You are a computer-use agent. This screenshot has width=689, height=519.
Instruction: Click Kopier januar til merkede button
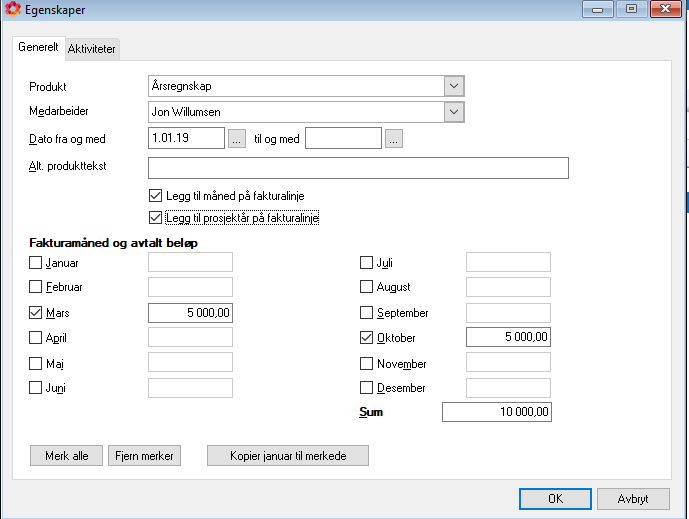click(288, 456)
